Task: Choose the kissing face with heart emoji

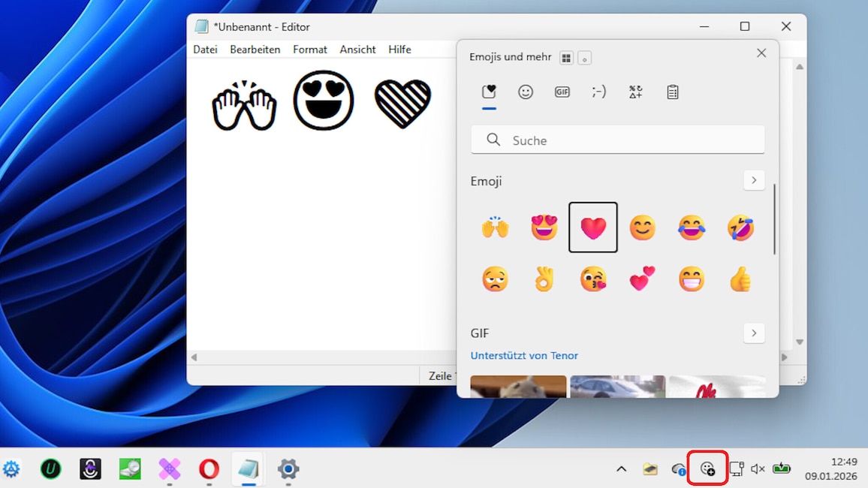Action: [593, 279]
